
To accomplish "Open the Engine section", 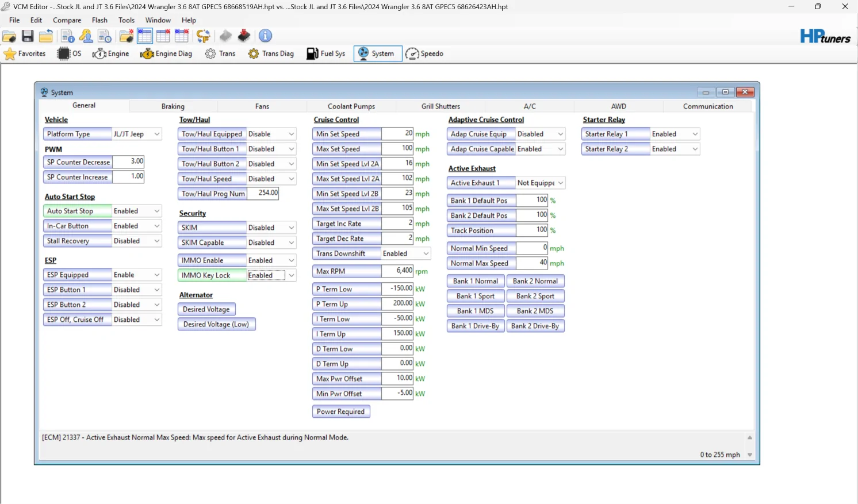I will pos(111,54).
